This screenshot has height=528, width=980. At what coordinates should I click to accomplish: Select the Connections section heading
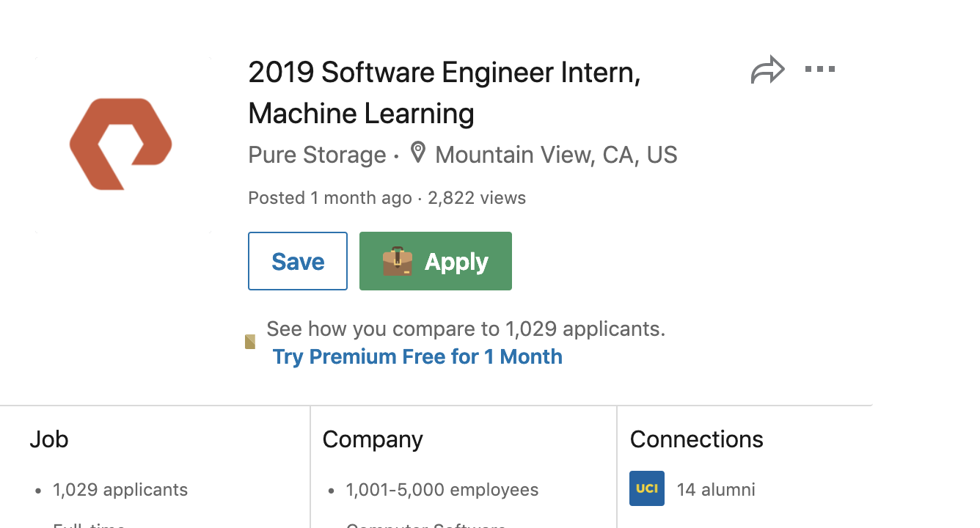coord(696,439)
